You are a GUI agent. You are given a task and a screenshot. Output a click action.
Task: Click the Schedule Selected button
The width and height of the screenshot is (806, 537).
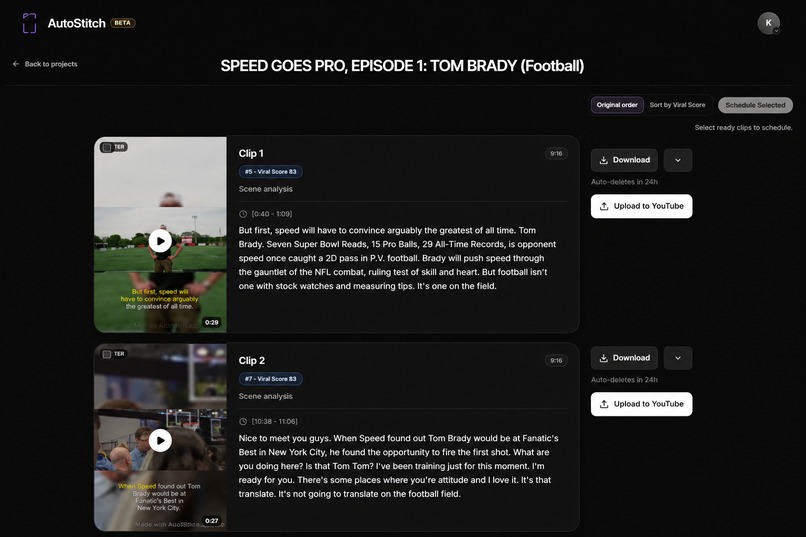[755, 105]
